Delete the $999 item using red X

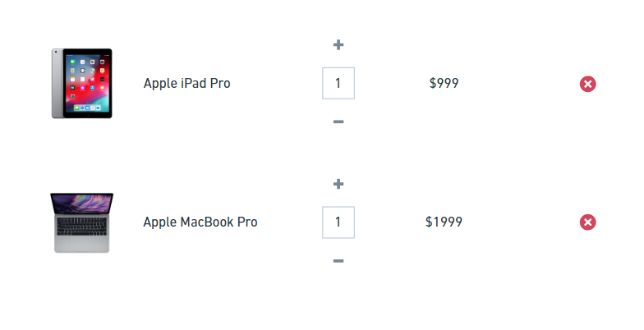pos(588,84)
